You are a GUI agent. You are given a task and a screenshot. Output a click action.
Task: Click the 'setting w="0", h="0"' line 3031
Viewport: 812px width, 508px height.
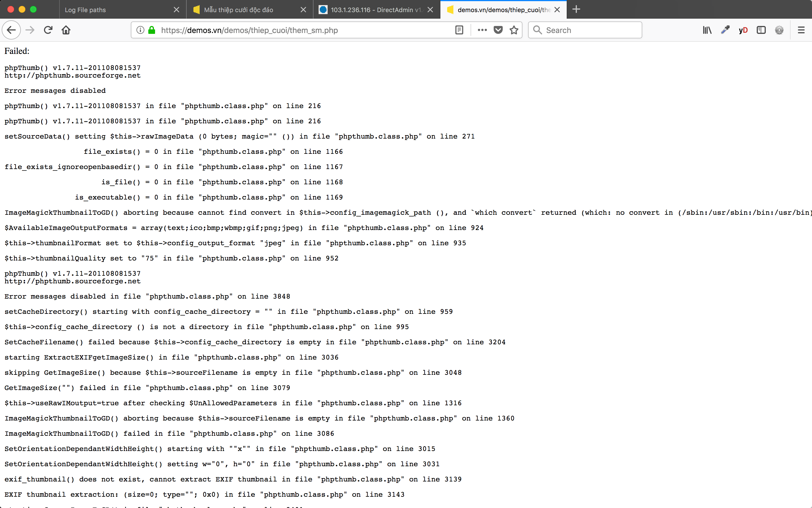(x=222, y=464)
